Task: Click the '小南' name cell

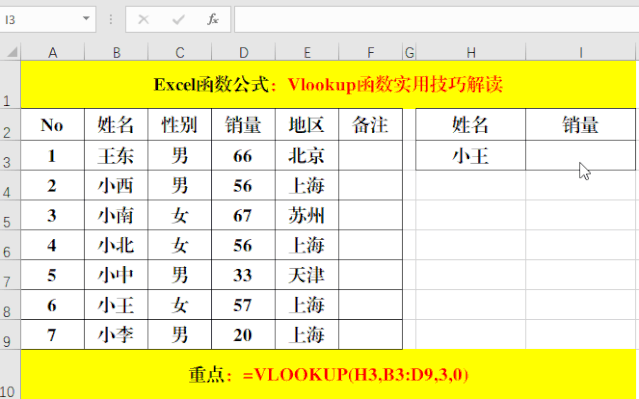Action: click(116, 215)
